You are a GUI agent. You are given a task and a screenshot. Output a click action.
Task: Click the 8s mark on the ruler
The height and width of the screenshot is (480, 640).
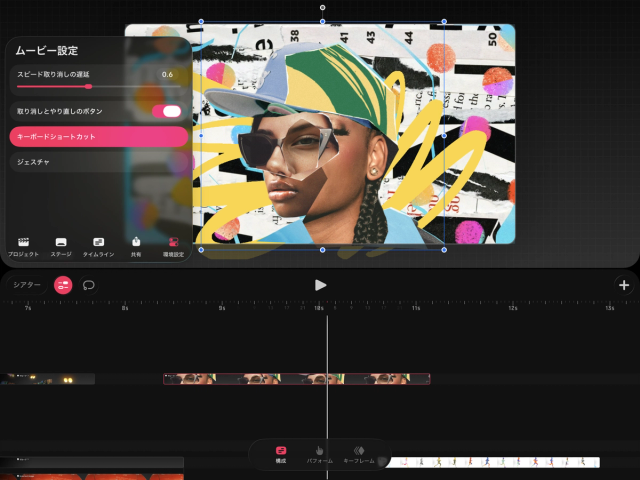click(x=125, y=308)
